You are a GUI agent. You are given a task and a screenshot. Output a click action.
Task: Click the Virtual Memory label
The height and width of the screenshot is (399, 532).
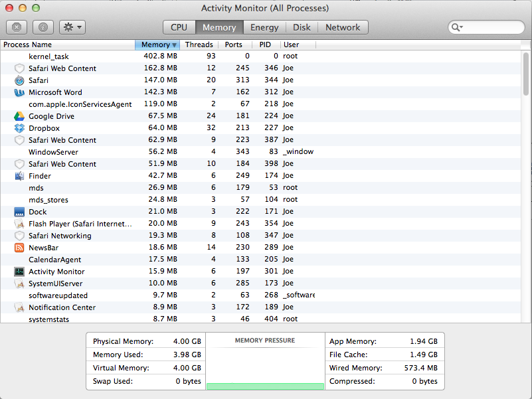[x=121, y=368]
